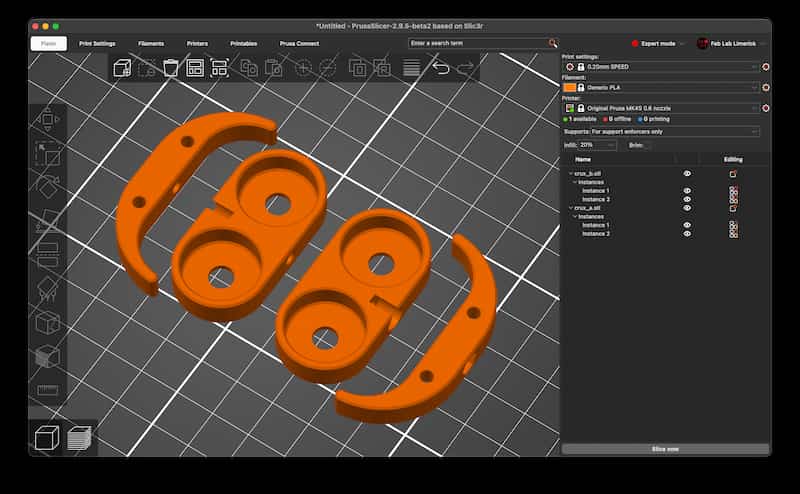Click the orange filament color swatch
800x494 pixels.
coord(569,88)
